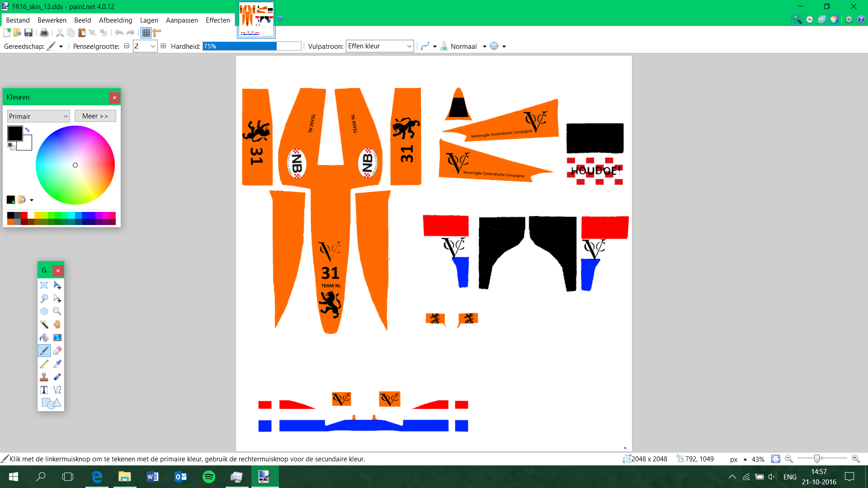The width and height of the screenshot is (868, 488).
Task: Expand the antialiasing mode dropdown arrow
Action: [435, 46]
